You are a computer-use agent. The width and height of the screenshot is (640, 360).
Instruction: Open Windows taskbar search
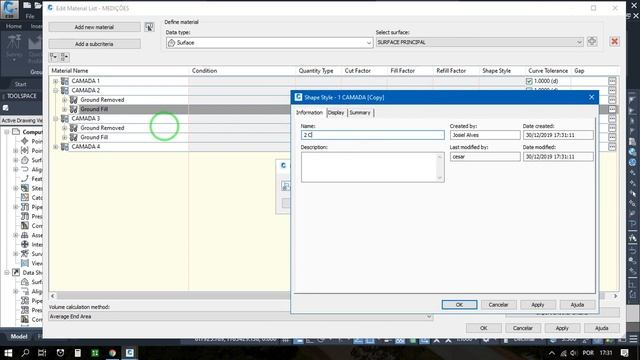(x=25, y=353)
